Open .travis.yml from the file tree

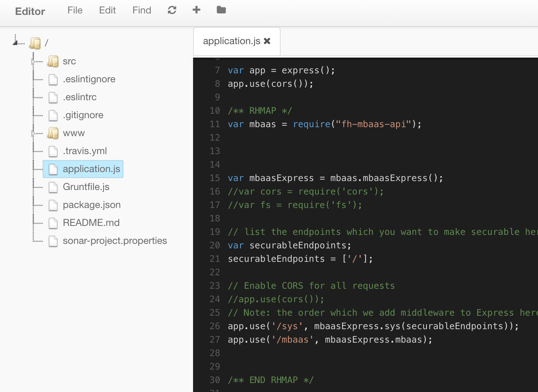tap(85, 151)
